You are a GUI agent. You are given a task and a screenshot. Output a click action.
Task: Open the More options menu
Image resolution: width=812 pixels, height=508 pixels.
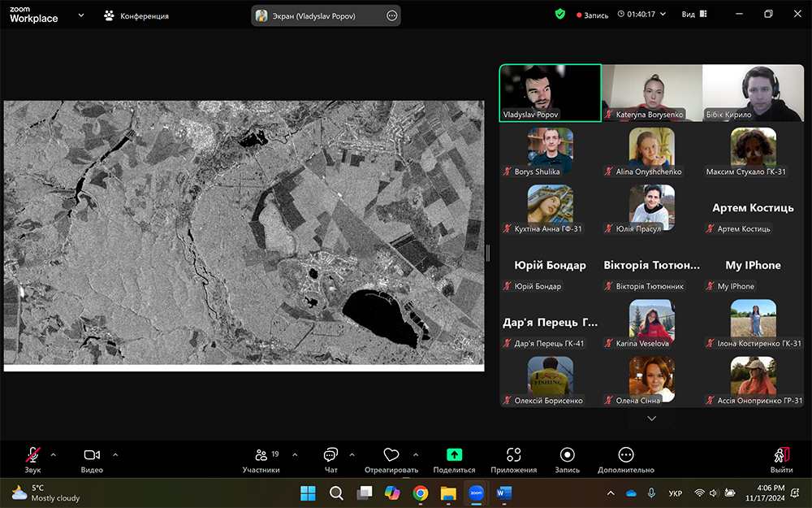(x=625, y=456)
